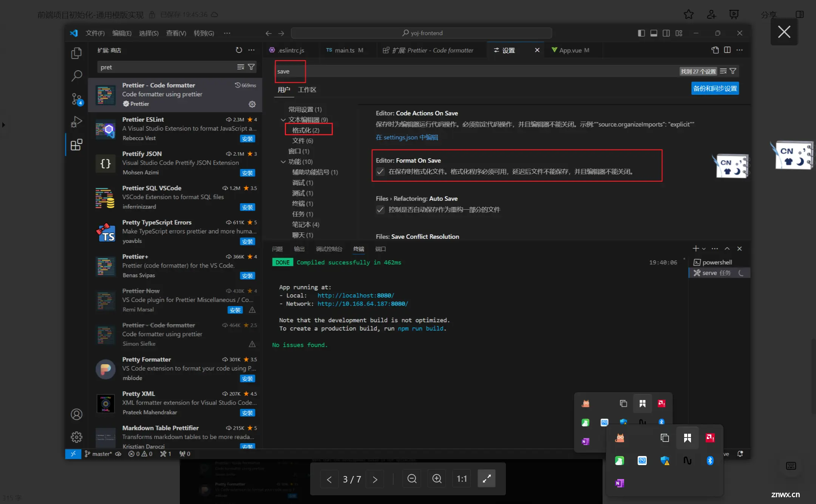
Task: Go forward with the navigation arrow
Action: (281, 33)
